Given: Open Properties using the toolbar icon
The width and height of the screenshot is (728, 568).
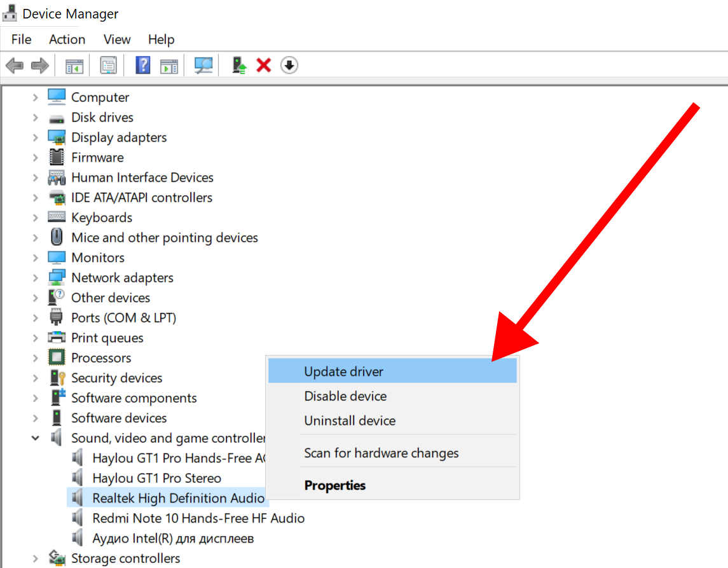Looking at the screenshot, I should (x=108, y=65).
